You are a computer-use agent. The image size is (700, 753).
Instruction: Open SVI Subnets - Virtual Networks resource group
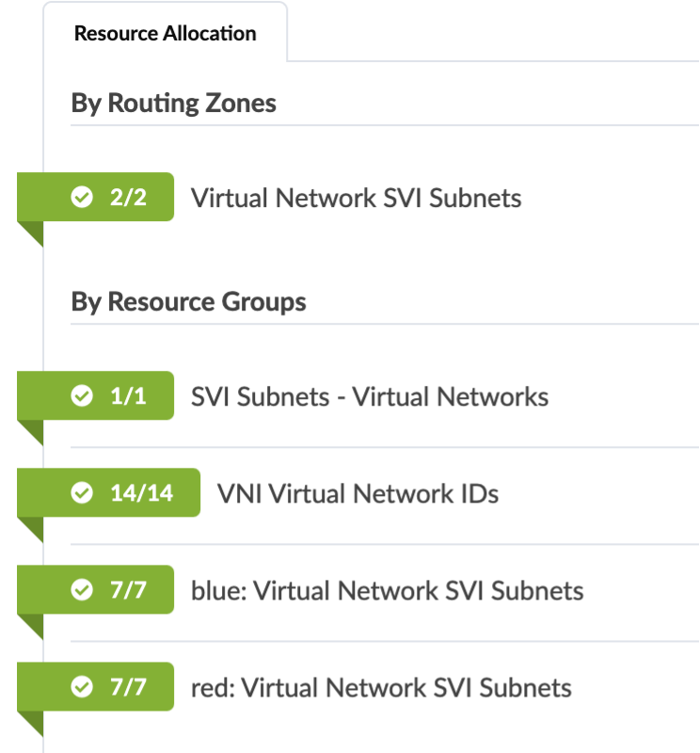369,397
